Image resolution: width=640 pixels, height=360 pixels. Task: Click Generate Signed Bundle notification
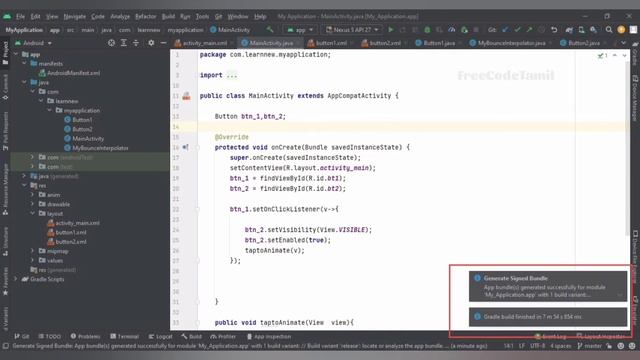(x=548, y=286)
